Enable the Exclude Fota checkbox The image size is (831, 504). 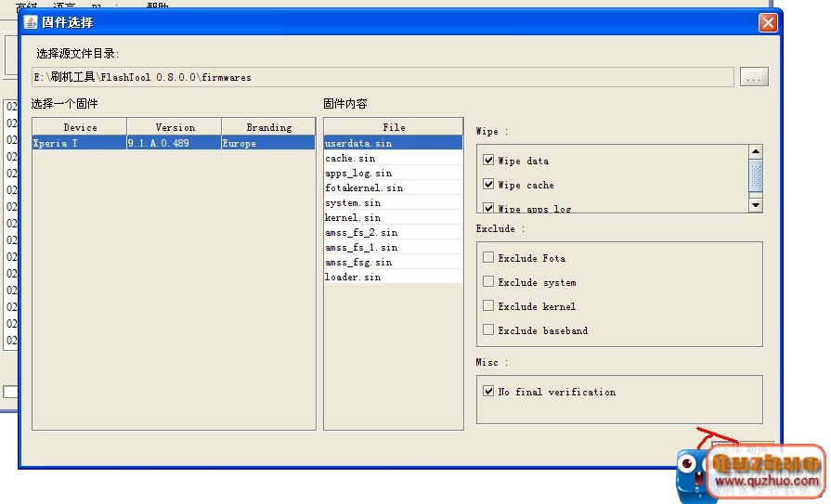click(488, 257)
